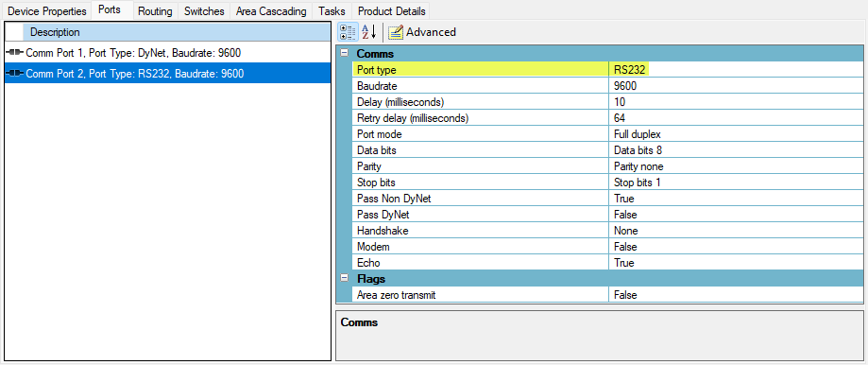Edit the Port type value RS232

pos(736,70)
